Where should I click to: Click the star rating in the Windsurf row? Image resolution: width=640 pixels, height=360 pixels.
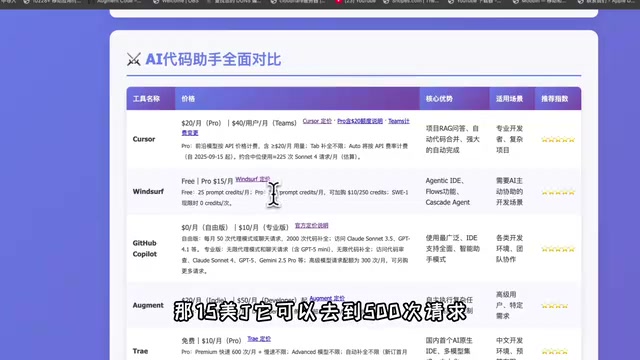point(558,192)
